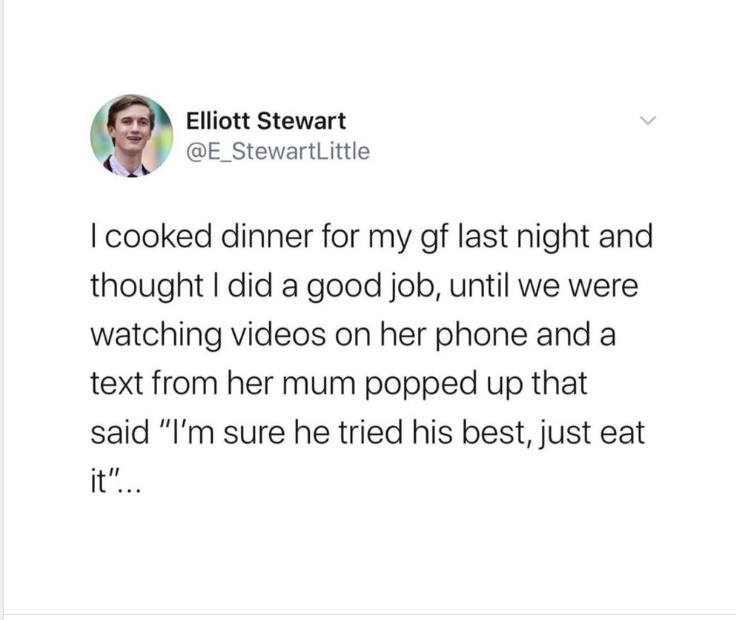Click the line starting "watching videos"
The height and width of the screenshot is (620, 736).
tap(353, 335)
